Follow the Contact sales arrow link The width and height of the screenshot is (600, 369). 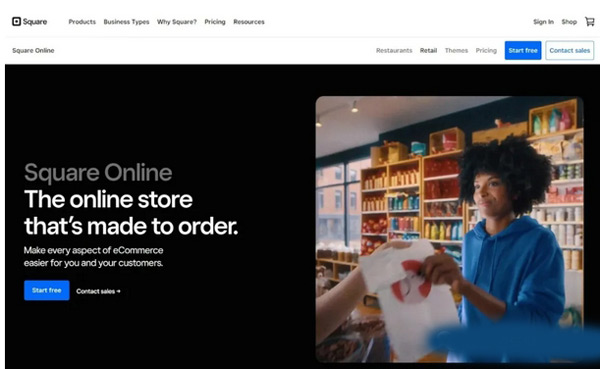coord(98,291)
